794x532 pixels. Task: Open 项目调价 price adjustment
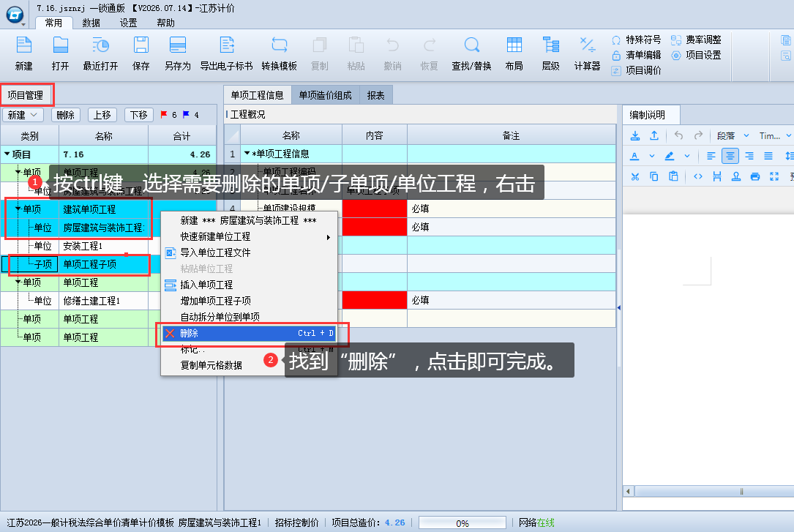click(x=637, y=70)
